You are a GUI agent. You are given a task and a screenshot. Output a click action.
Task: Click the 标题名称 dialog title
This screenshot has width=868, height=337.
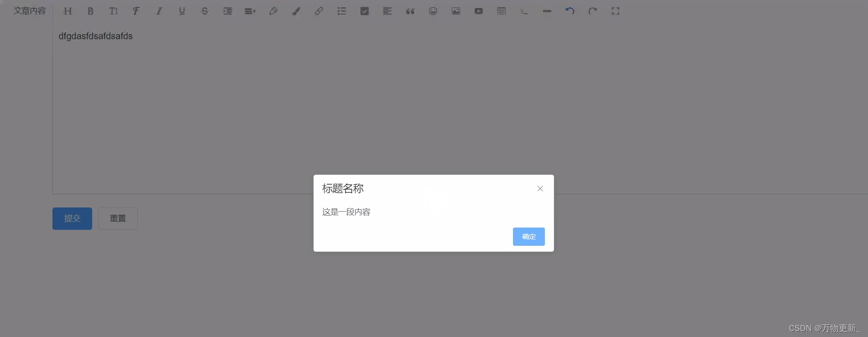pos(343,188)
